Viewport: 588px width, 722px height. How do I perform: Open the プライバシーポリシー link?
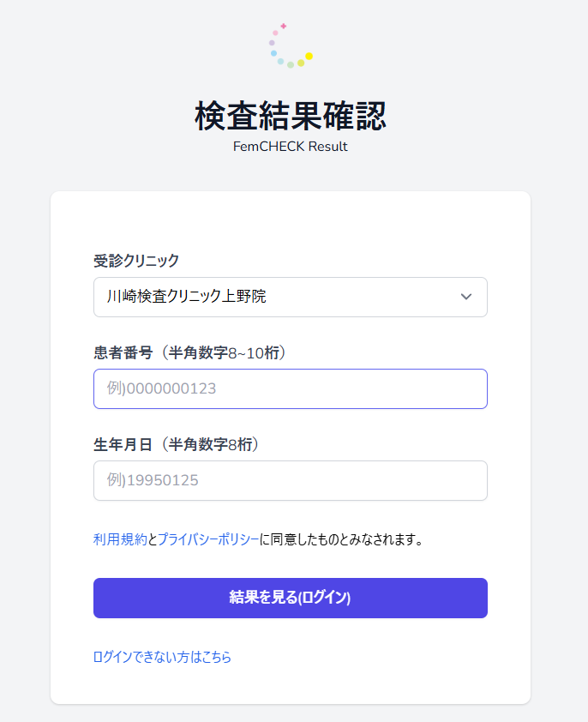[x=208, y=539]
